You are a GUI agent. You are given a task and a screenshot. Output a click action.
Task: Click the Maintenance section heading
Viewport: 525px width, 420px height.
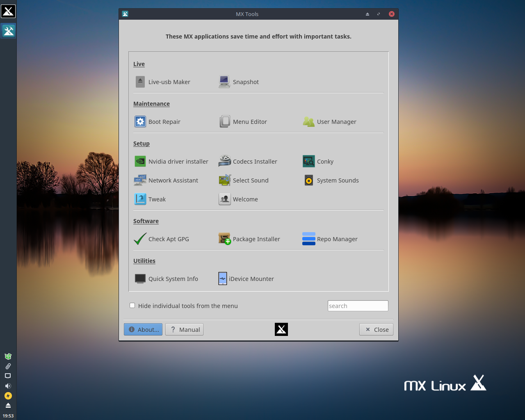[151, 104]
